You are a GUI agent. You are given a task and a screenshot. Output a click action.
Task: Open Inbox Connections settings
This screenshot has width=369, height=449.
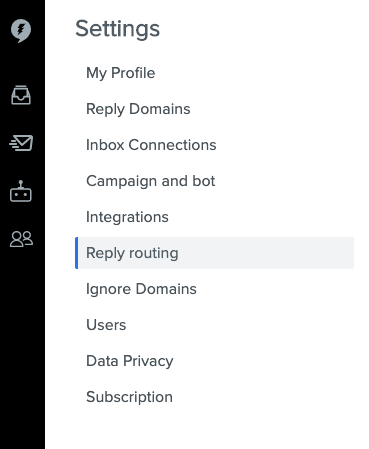click(151, 145)
